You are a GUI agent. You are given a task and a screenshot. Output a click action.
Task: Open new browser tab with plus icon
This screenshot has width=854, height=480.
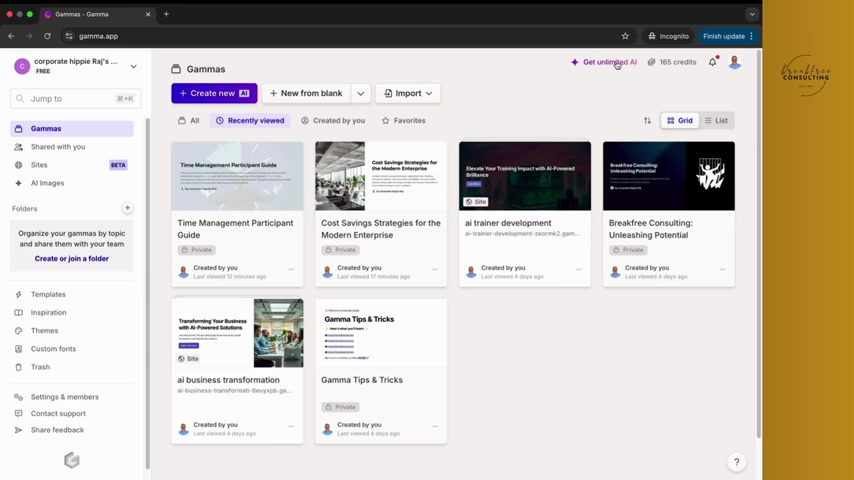click(x=166, y=14)
